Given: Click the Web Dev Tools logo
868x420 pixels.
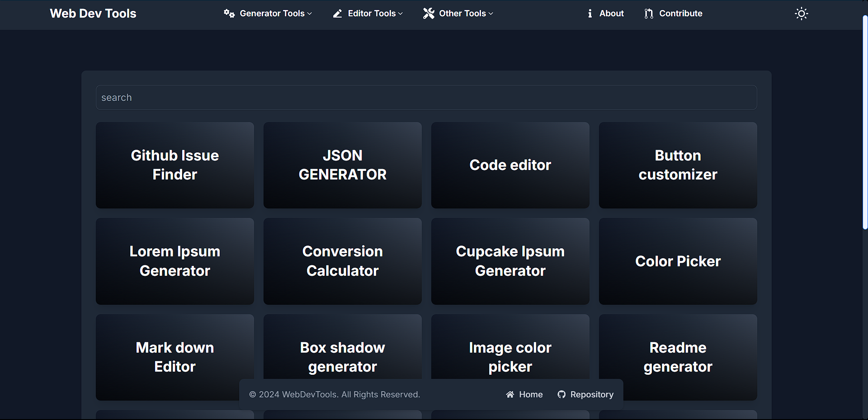Looking at the screenshot, I should coord(93,14).
